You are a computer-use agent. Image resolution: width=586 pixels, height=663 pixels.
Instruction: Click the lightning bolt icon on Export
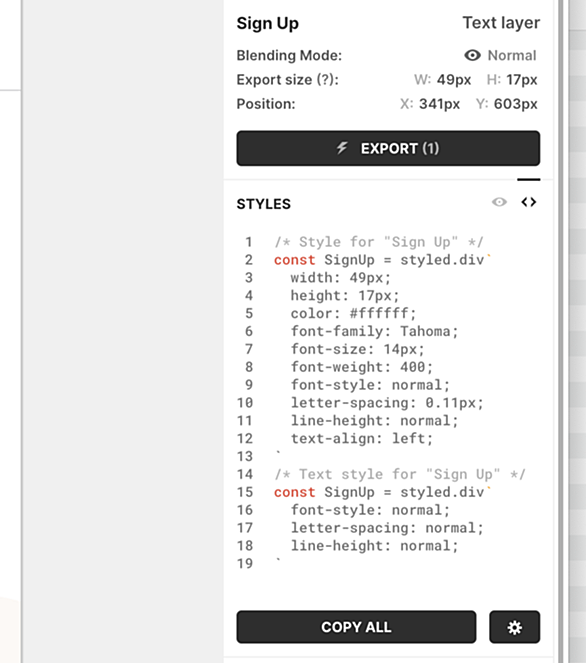pos(342,148)
